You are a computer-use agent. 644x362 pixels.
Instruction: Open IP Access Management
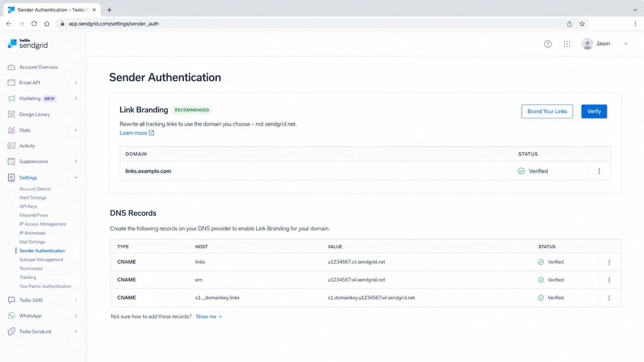43,224
